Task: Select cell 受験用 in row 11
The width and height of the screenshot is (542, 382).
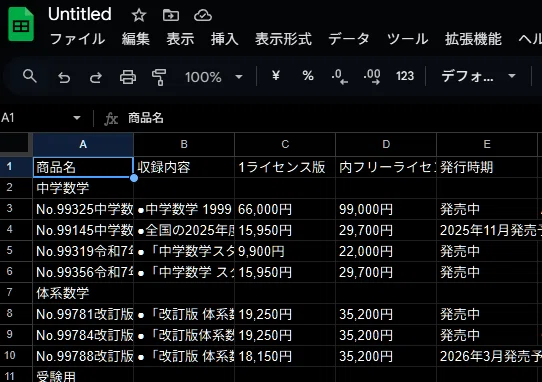Action: click(83, 375)
